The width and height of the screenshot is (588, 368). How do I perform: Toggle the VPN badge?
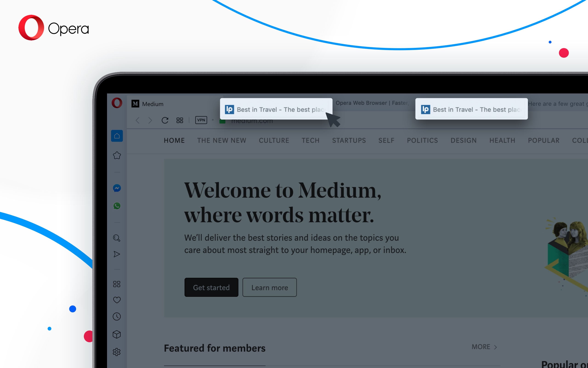[201, 120]
